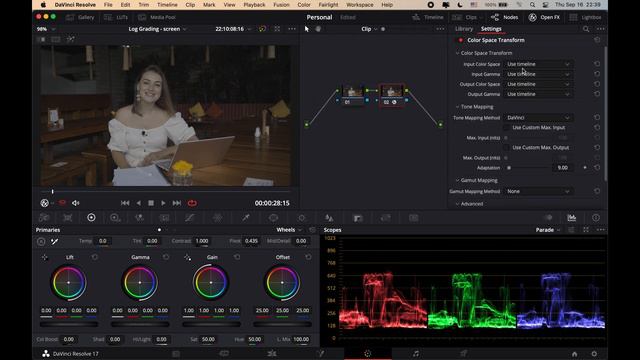Select the Settings tab
This screenshot has width=640, height=360.
click(491, 29)
